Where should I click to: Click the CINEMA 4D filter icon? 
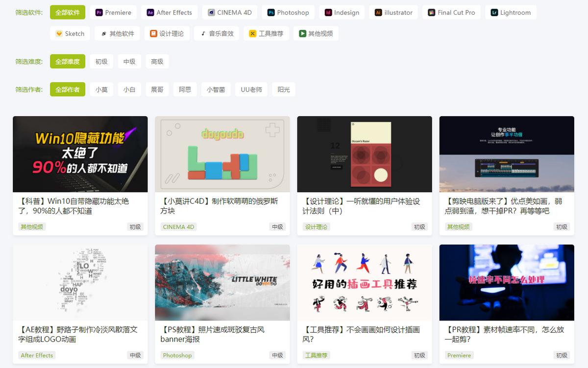[212, 12]
